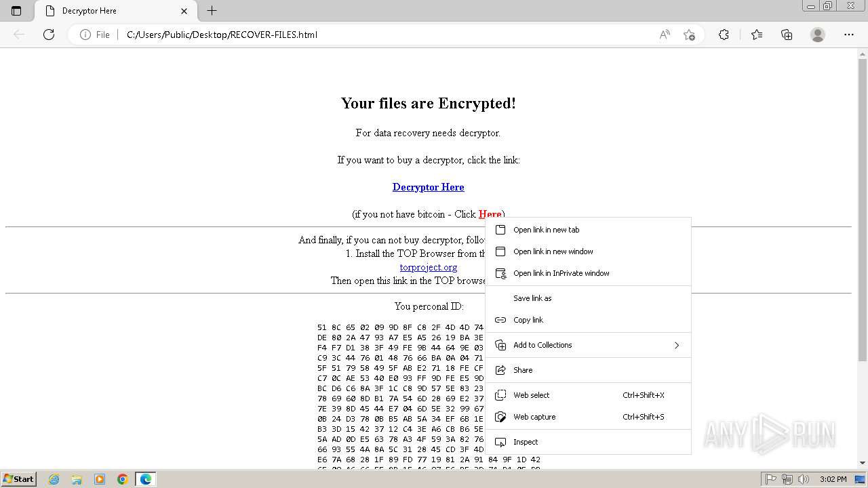
Task: View site information File icon
Action: click(x=95, y=35)
